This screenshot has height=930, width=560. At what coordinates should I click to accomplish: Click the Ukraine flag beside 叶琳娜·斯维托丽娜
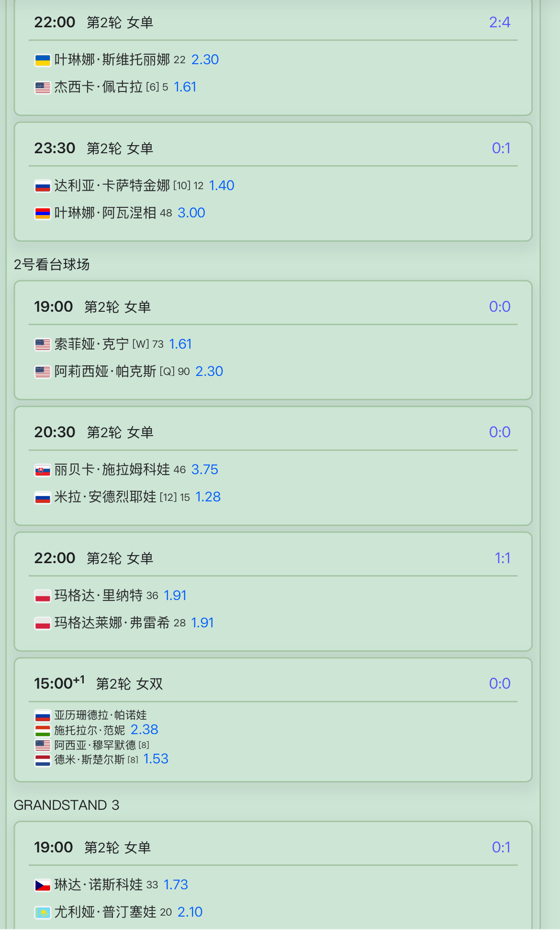pos(43,60)
